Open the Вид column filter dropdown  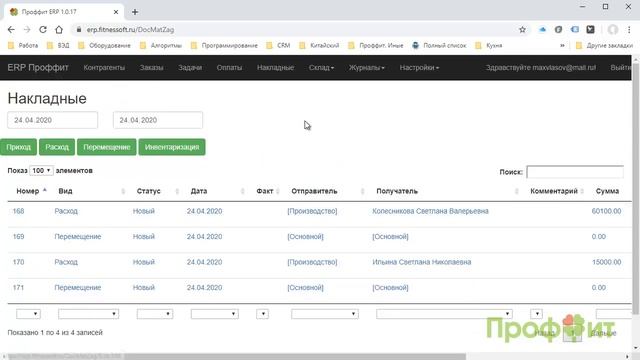pos(88,314)
